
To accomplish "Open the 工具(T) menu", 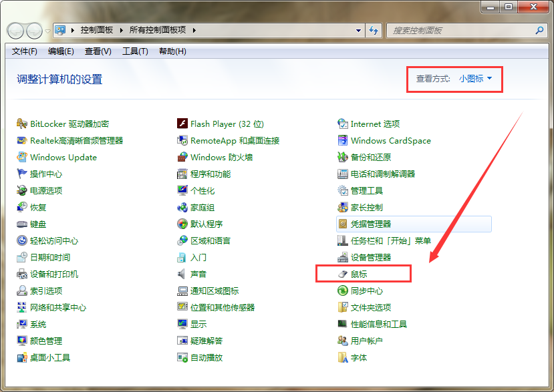I will [x=135, y=51].
